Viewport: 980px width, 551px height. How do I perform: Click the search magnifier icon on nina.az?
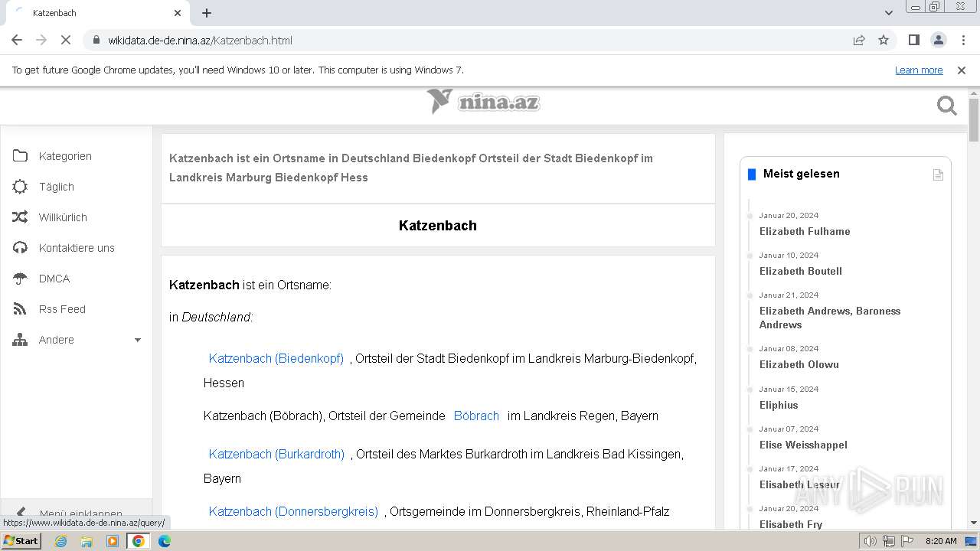pos(946,106)
